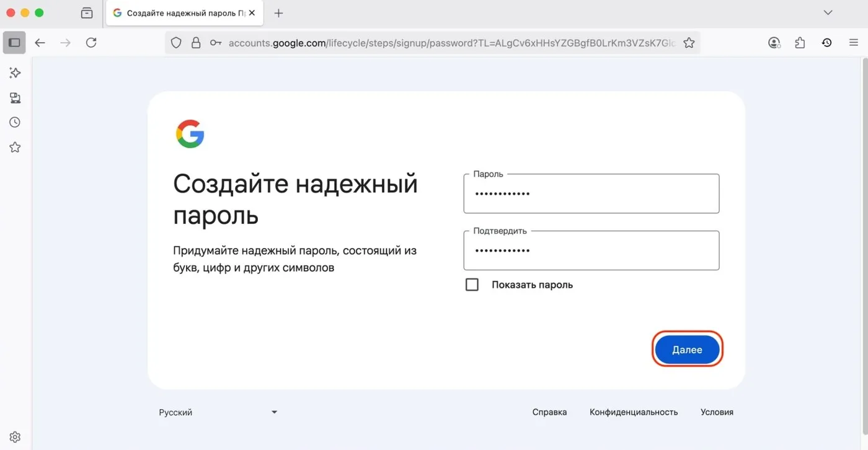Open Firefox View from the tab strip
This screenshot has height=450, width=868.
(87, 13)
